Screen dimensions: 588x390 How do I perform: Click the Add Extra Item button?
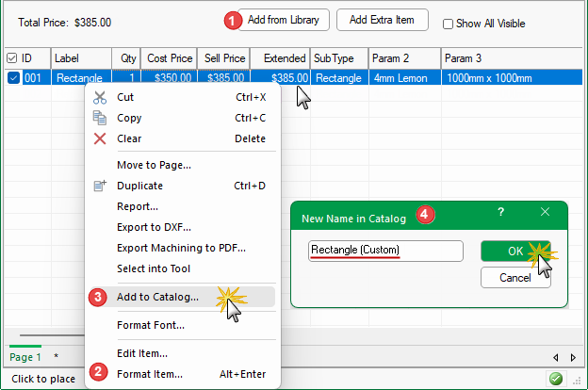(383, 19)
